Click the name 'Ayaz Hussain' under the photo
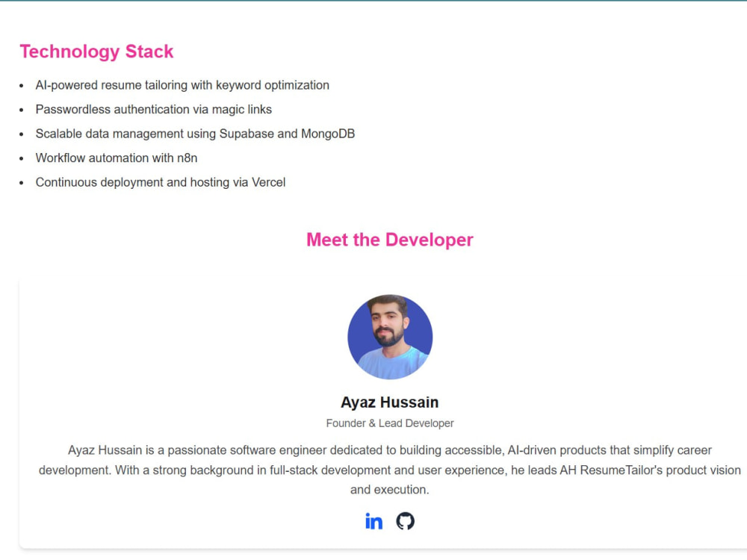Viewport: 747px width, 560px height. 390,402
